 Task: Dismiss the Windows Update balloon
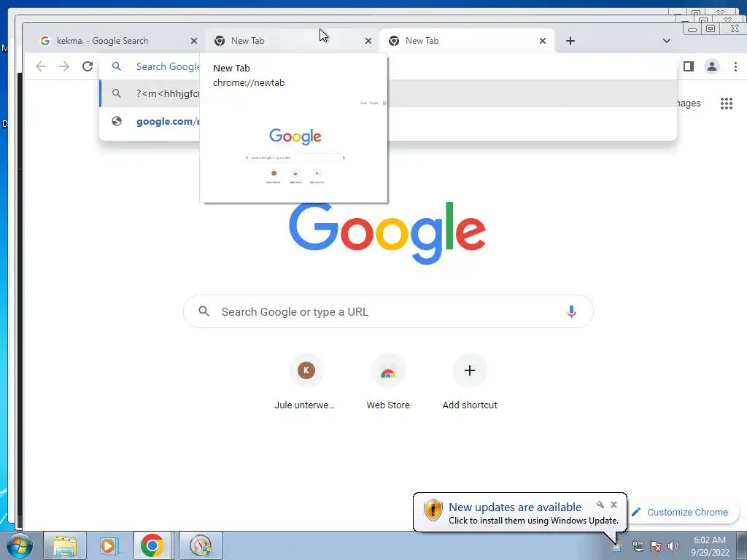coord(614,505)
